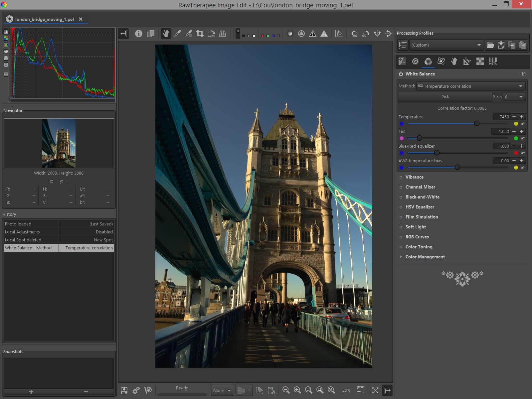
Task: Click the white balance Pick button
Action: click(445, 96)
